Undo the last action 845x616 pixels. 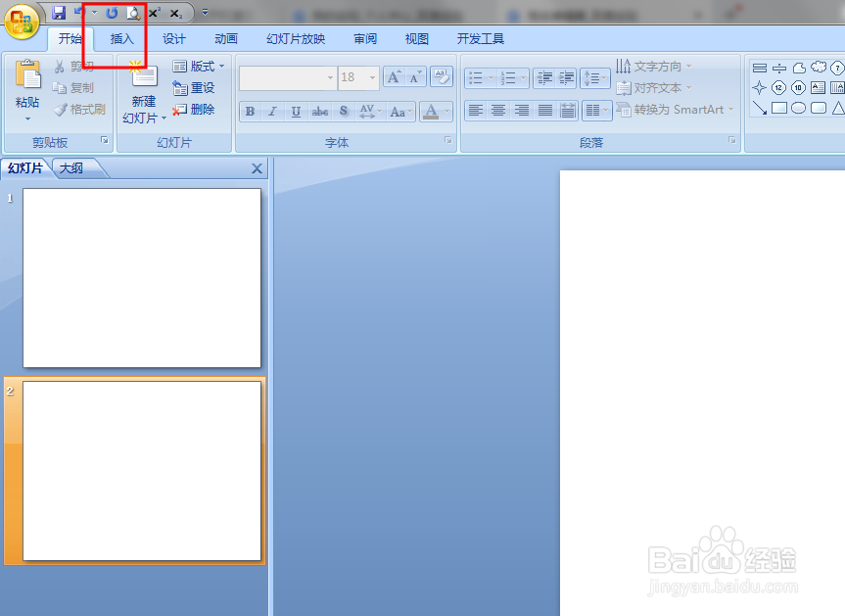(x=79, y=13)
